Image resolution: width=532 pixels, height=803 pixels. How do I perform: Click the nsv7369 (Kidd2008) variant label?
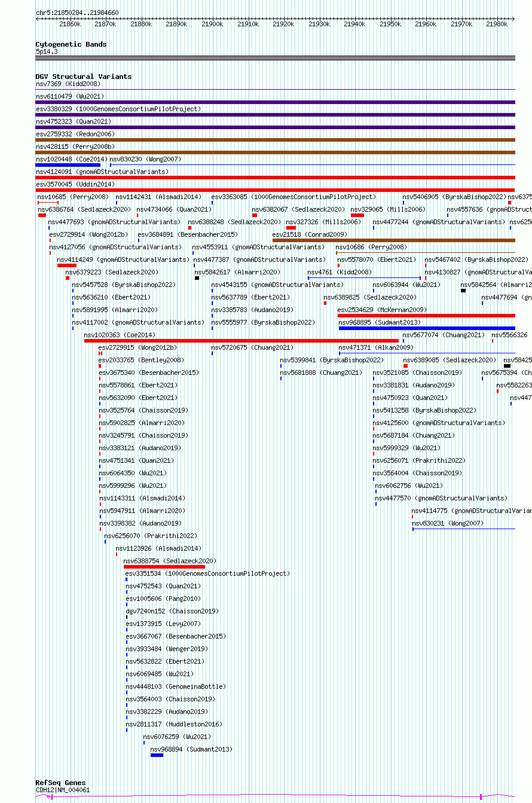[x=68, y=84]
